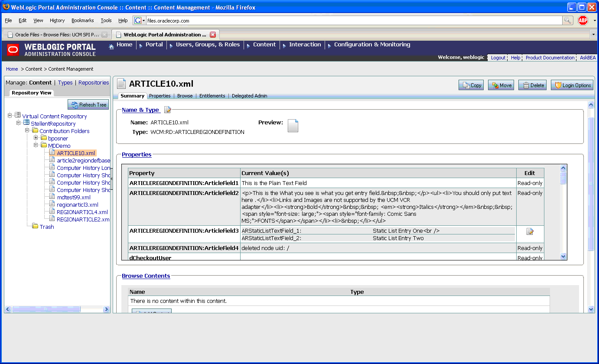Click the ABP icon in Firefox toolbar
Image resolution: width=599 pixels, height=364 pixels.
tap(583, 20)
